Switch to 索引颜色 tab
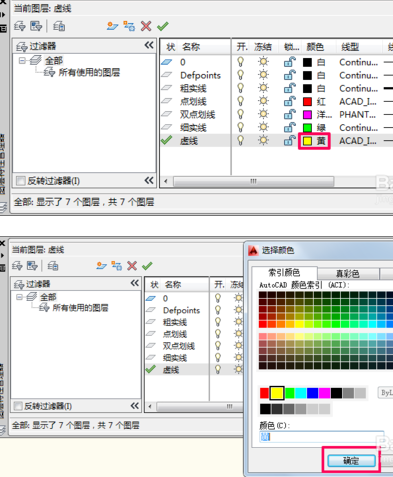This screenshot has height=477, width=393. click(284, 273)
